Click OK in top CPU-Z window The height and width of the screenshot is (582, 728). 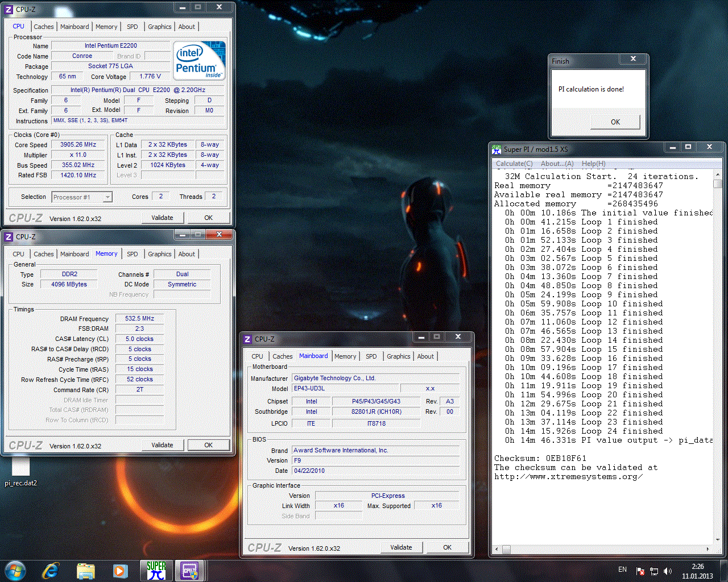coord(209,218)
